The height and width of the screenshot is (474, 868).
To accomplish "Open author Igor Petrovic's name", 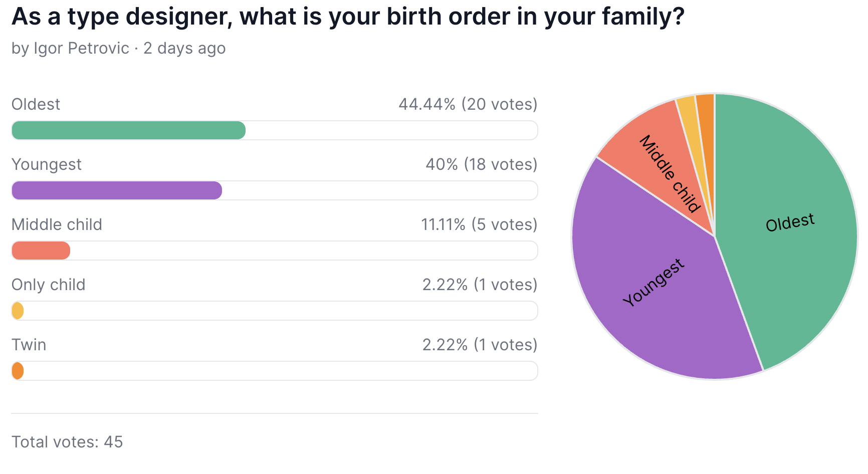I will point(81,48).
